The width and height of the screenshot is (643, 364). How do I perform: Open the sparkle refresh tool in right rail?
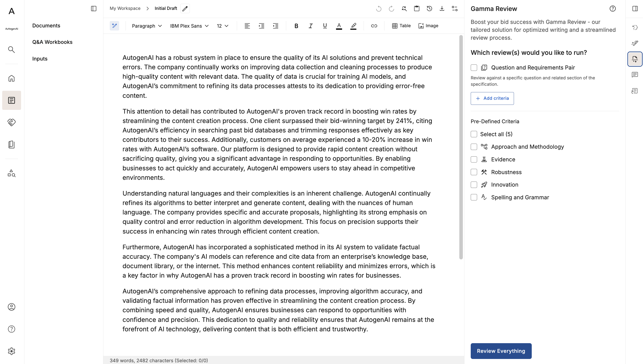[635, 27]
